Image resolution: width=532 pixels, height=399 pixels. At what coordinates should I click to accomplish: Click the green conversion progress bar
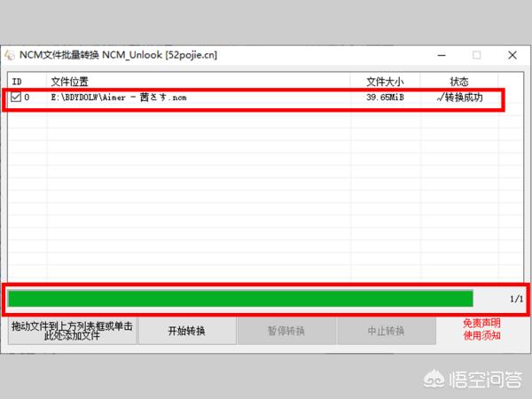[x=239, y=299]
